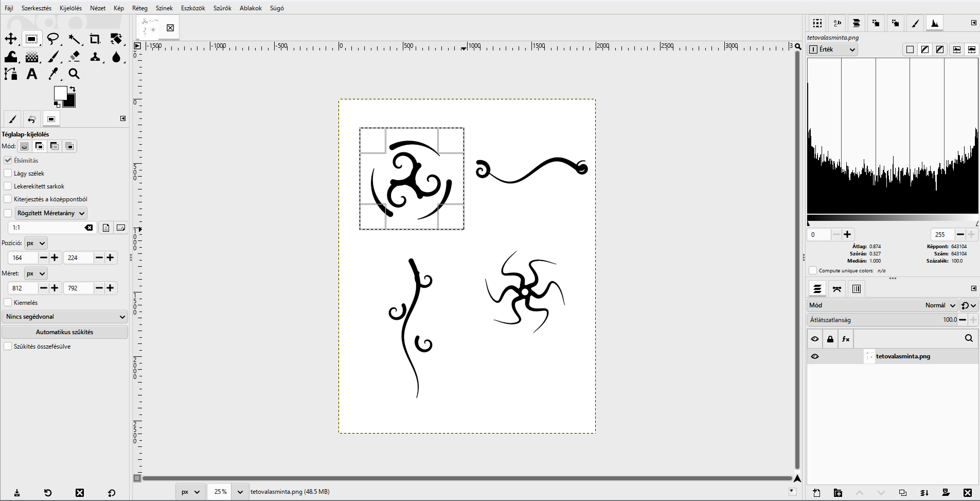Select the Clone stamp tool
Viewport: 980px width, 501px height.
95,57
